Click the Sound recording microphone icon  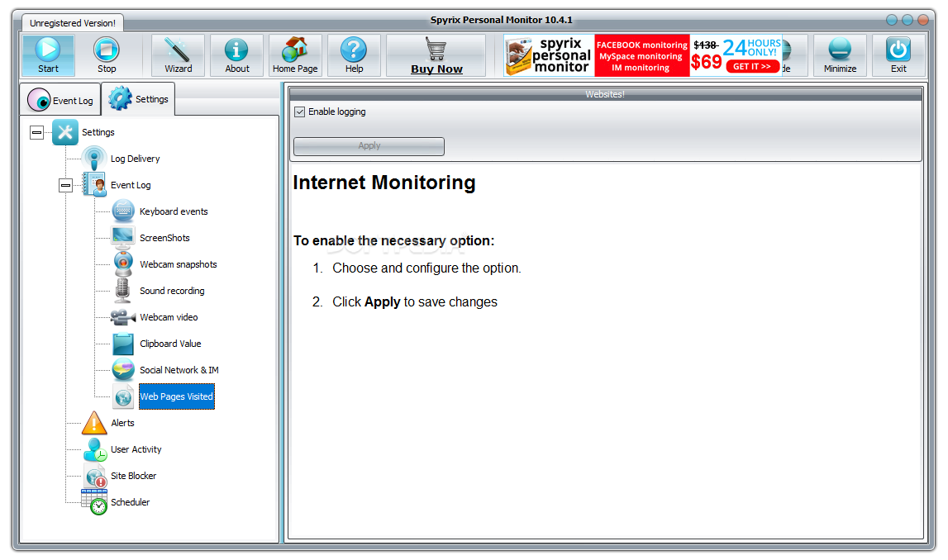122,291
